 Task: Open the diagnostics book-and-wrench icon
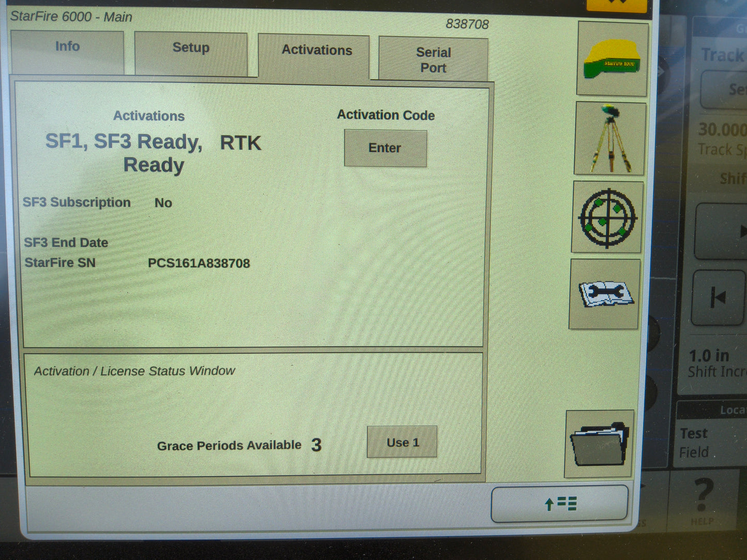point(606,294)
